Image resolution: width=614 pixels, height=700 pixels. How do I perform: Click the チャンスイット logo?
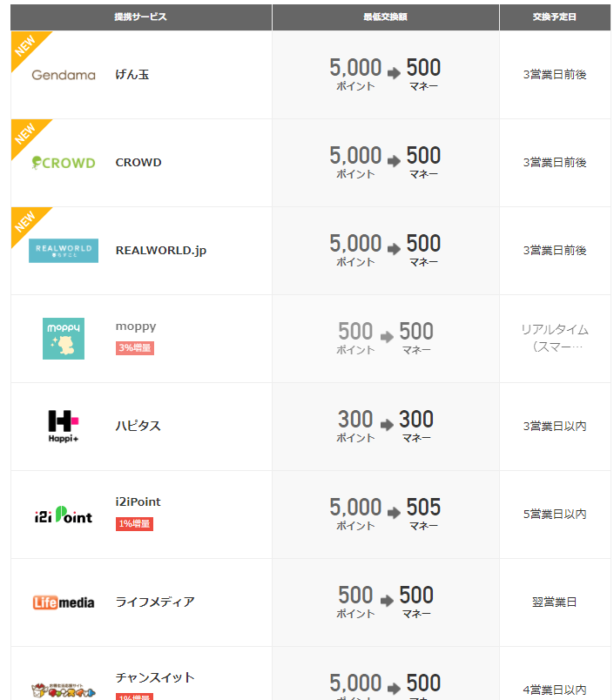click(x=64, y=690)
